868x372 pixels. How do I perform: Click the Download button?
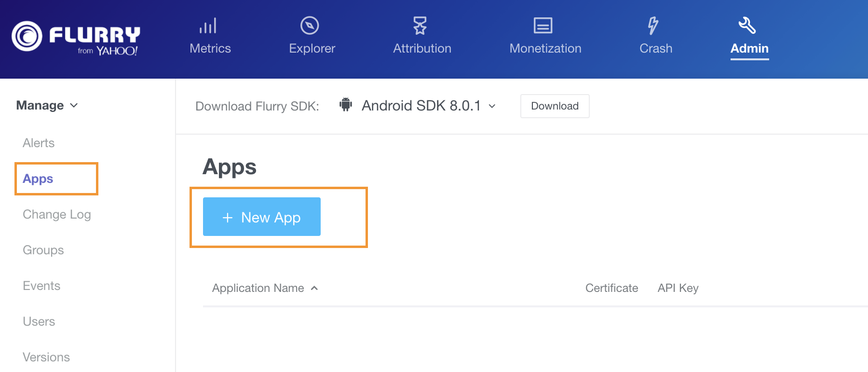click(x=555, y=106)
